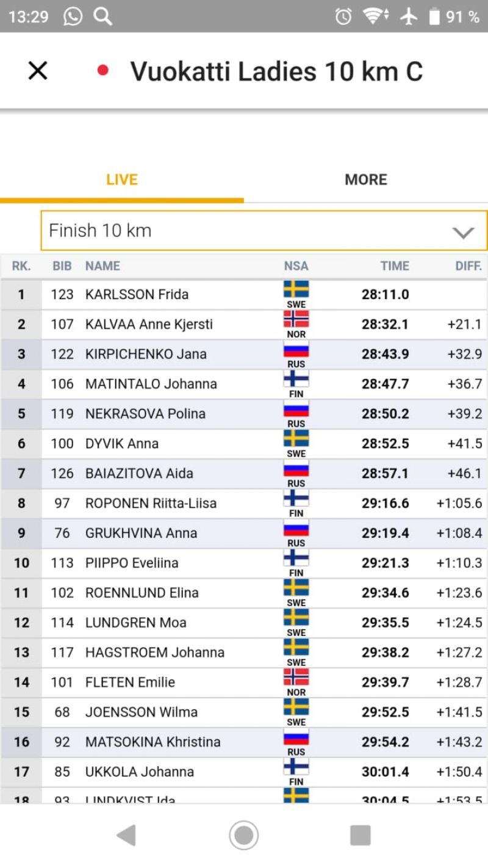This screenshot has height=868, width=488.
Task: Tap the Swedish flag for Karlsson Frida
Action: [296, 289]
